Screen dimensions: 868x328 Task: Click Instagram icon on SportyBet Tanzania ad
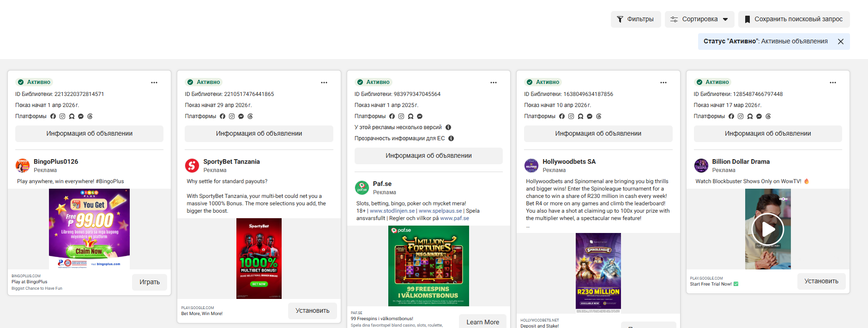232,116
